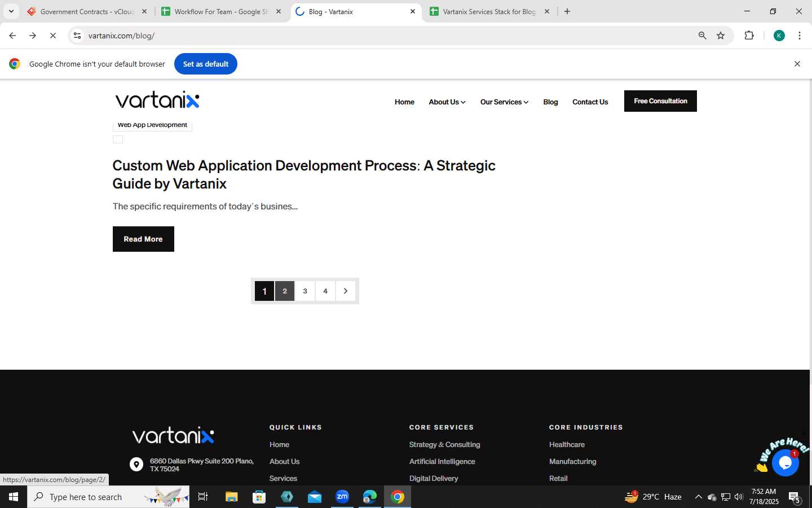Go to pagination page 2
This screenshot has height=508, width=812.
click(x=285, y=291)
